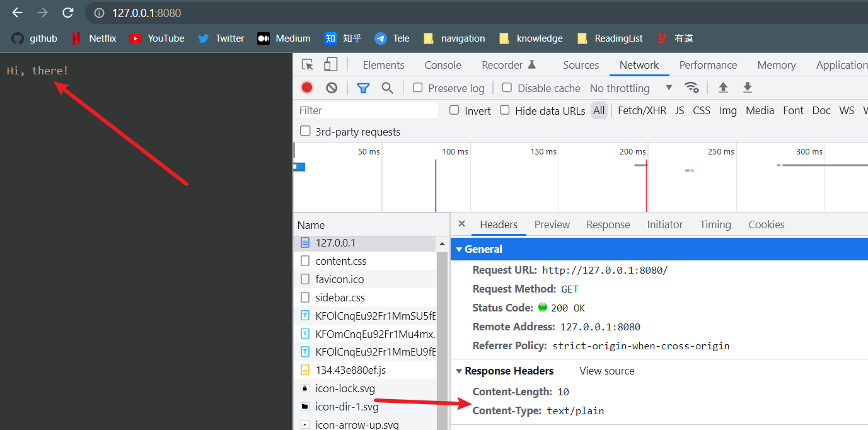Open the github bookmark
Screen dimensions: 868x430
(35, 38)
